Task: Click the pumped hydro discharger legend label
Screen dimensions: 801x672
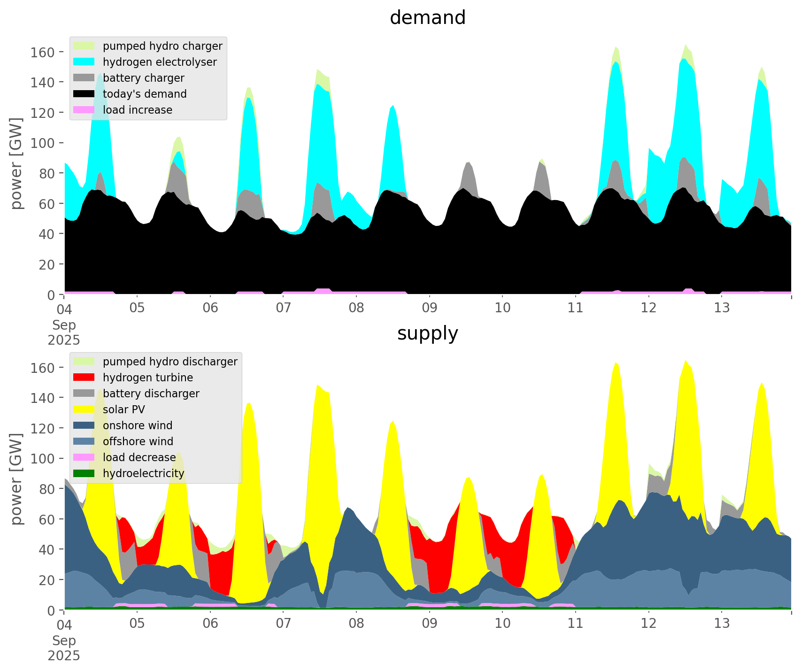Action: pos(170,362)
